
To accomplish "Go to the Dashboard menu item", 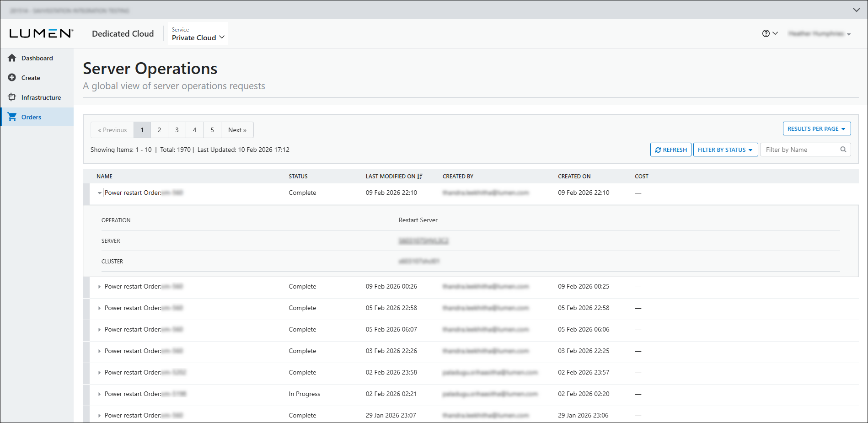I will coord(37,58).
